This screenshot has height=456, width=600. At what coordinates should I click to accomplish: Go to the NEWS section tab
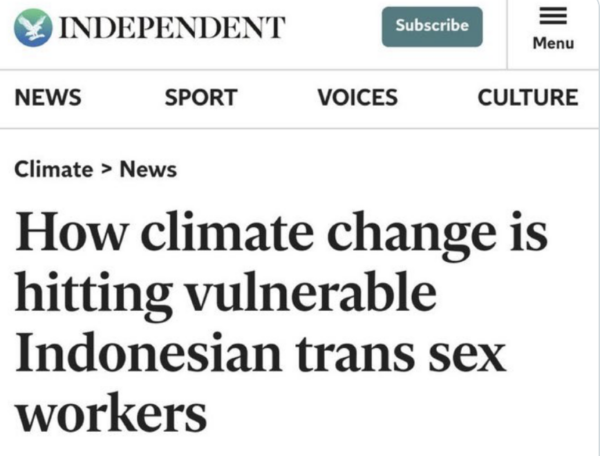[48, 97]
